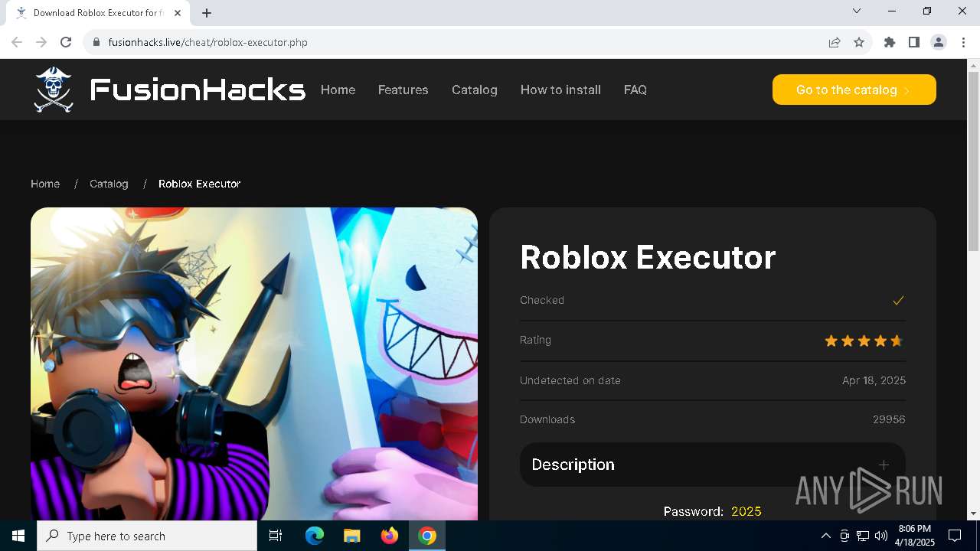Open Windows notification center
980x551 pixels.
point(955,536)
